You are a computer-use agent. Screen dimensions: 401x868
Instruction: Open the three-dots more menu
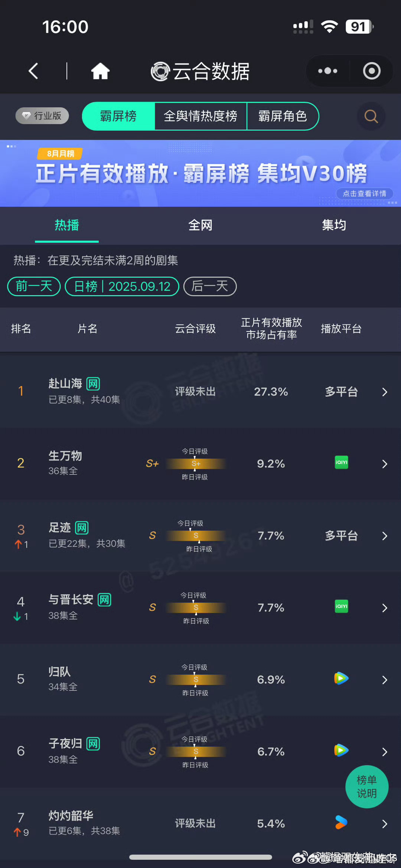(327, 71)
